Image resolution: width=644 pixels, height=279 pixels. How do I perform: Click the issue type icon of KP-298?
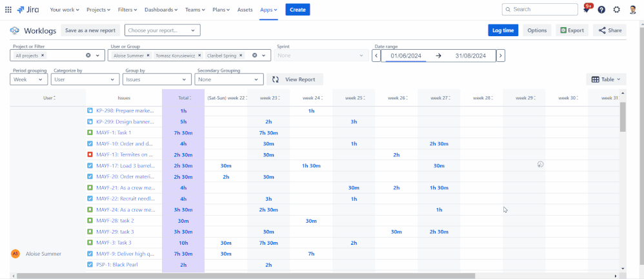(90, 110)
